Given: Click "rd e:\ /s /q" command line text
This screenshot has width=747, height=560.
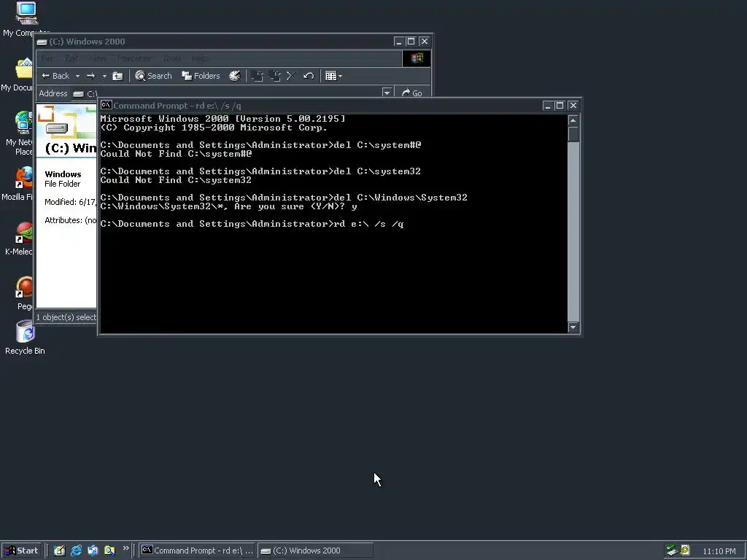Looking at the screenshot, I should click(x=368, y=224).
